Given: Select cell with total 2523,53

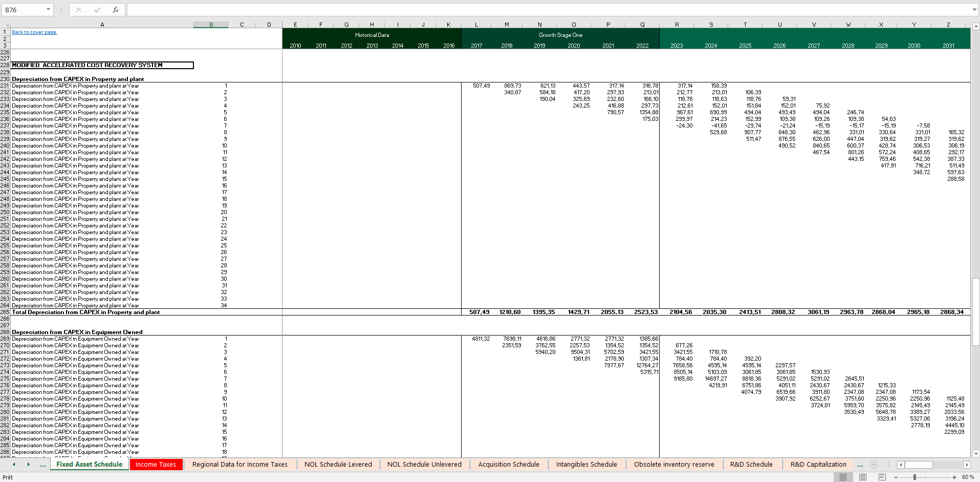Looking at the screenshot, I should pyautogui.click(x=643, y=312).
